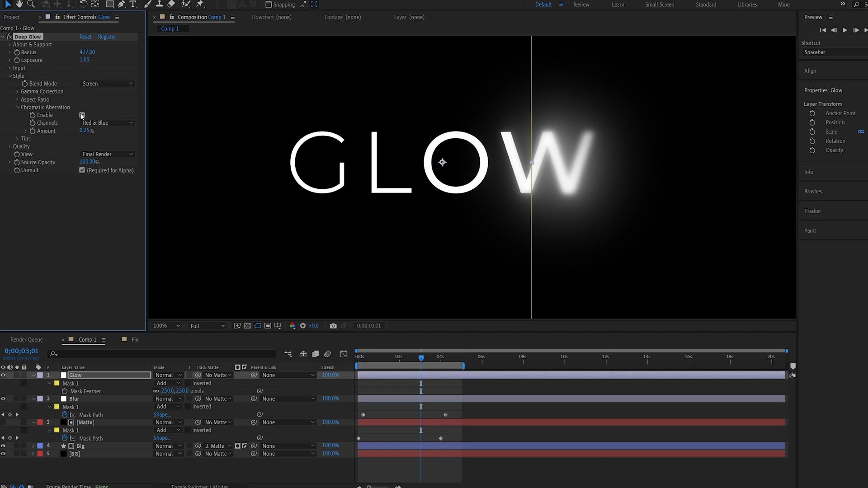This screenshot has height=488, width=868.
Task: Open Grid and Guide options
Action: click(278, 326)
